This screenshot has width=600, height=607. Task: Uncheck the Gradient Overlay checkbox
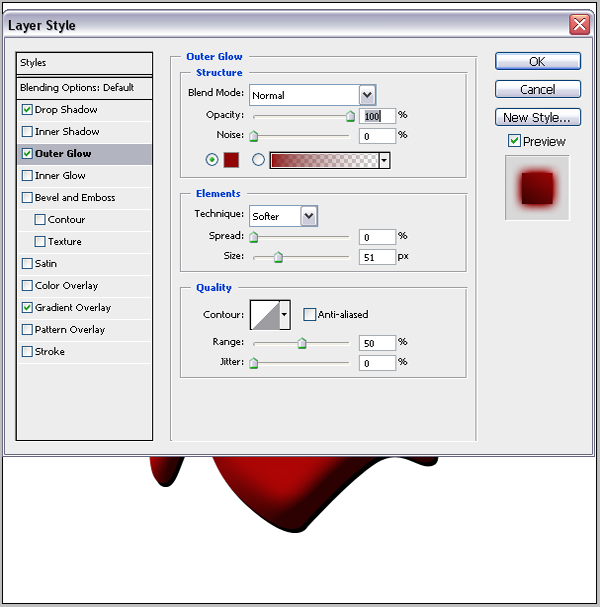pos(27,308)
